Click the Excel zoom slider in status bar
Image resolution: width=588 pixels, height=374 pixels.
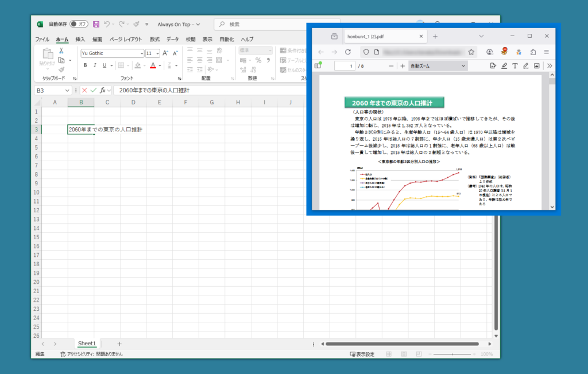coord(452,354)
